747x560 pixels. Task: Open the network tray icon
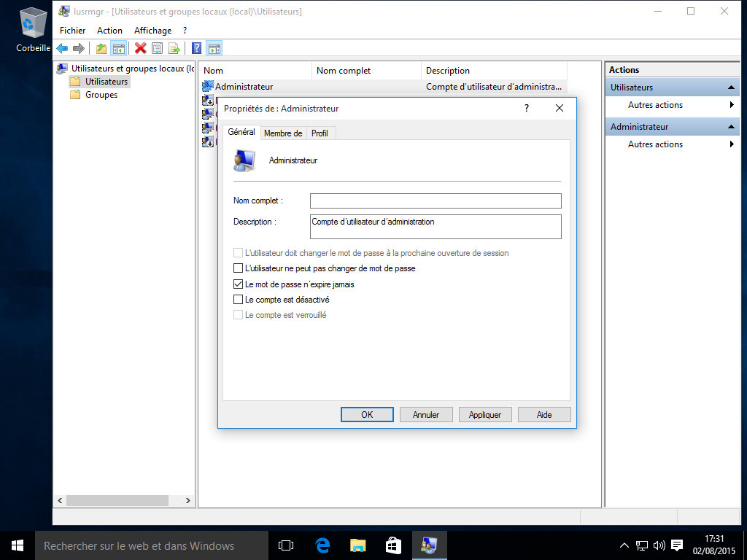pos(642,545)
